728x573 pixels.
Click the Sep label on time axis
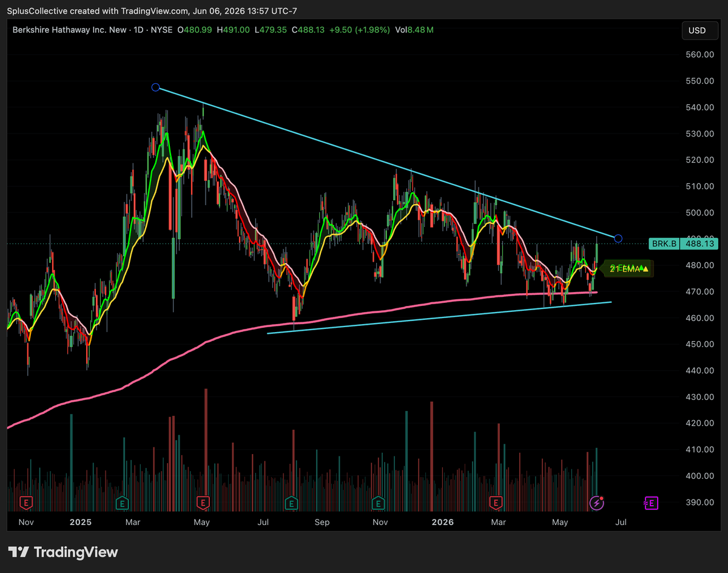coord(322,522)
